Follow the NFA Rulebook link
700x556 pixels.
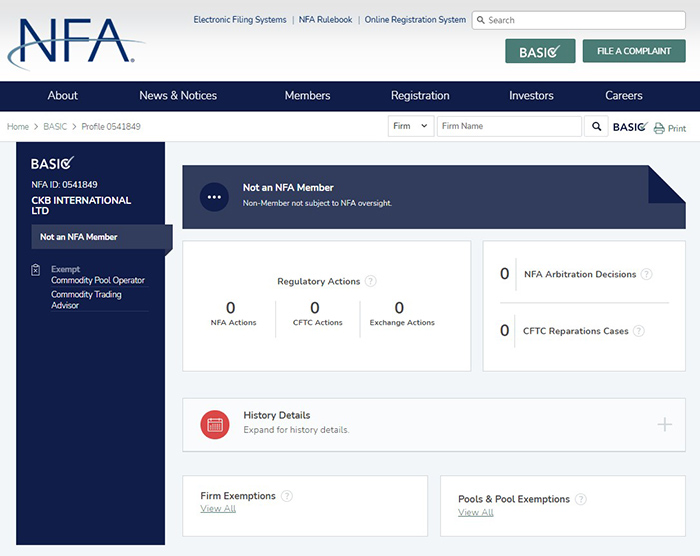click(325, 20)
